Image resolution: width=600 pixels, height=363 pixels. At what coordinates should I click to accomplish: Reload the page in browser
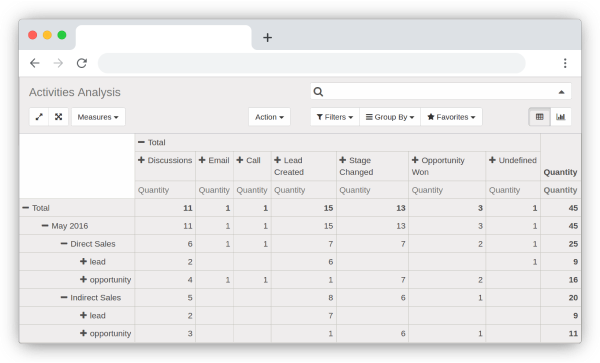pos(82,63)
